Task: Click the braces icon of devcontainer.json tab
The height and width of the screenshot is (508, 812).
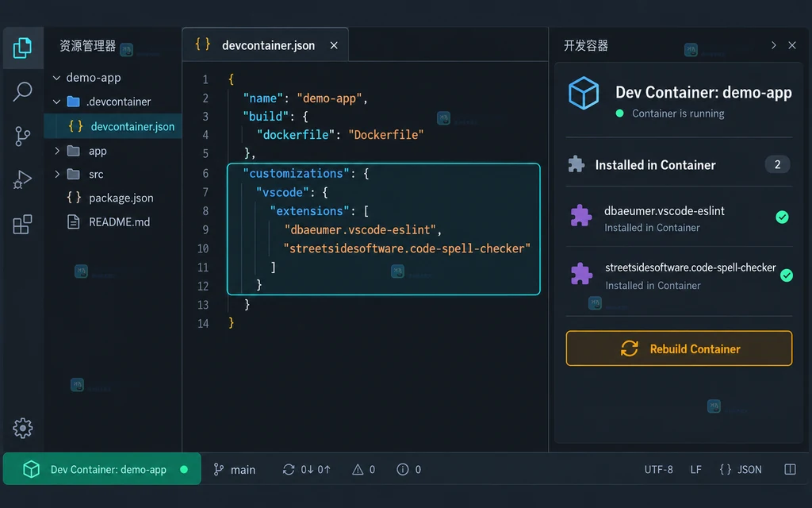Action: point(203,44)
